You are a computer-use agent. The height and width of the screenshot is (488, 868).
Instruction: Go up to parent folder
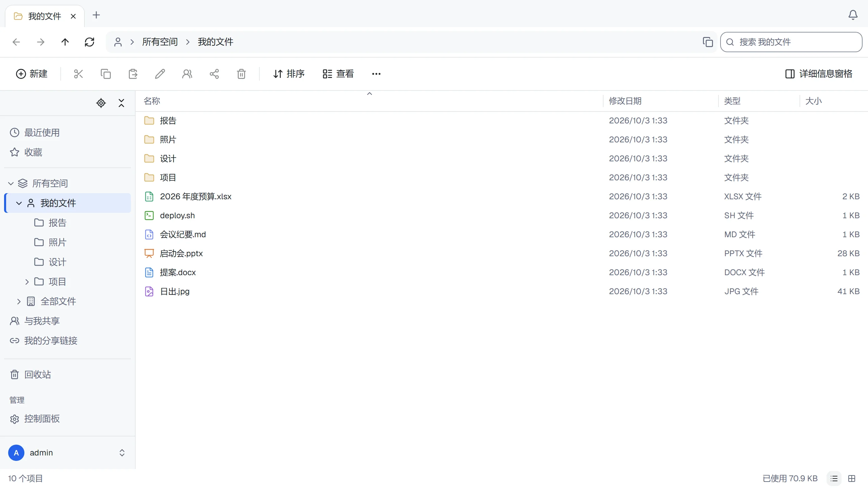coord(65,42)
